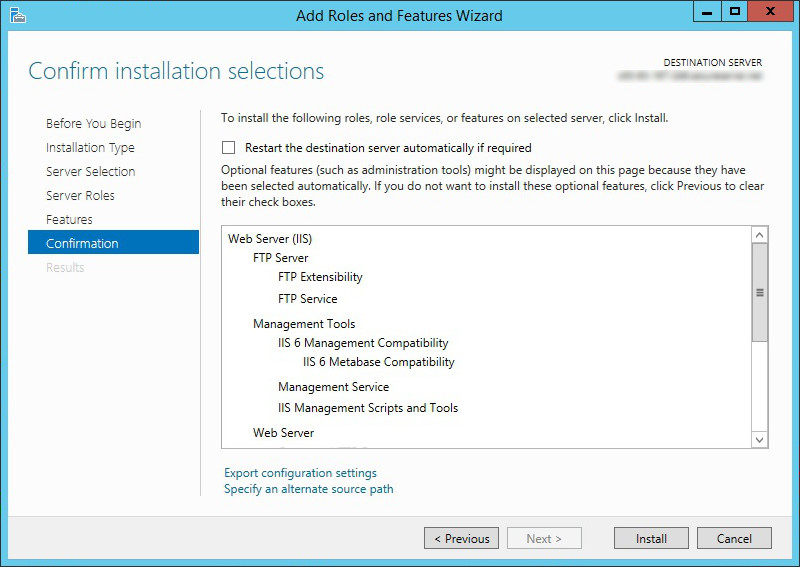The width and height of the screenshot is (800, 567).
Task: Select IIS 6 Management Compatibility row
Action: pyautogui.click(x=363, y=343)
